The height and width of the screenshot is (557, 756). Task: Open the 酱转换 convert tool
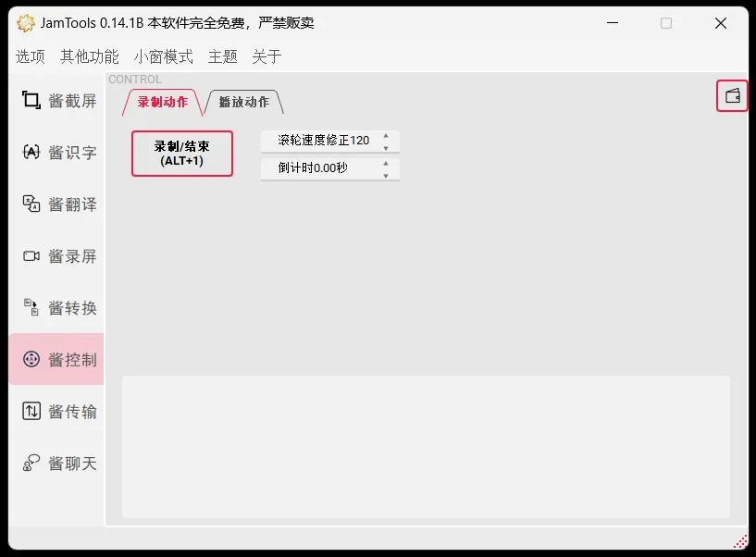coord(56,308)
